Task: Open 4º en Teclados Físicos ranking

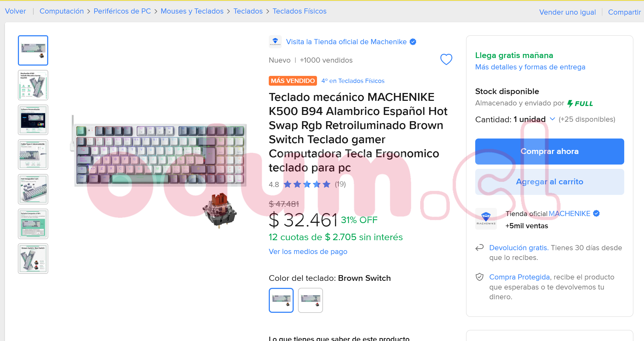Action: 353,81
